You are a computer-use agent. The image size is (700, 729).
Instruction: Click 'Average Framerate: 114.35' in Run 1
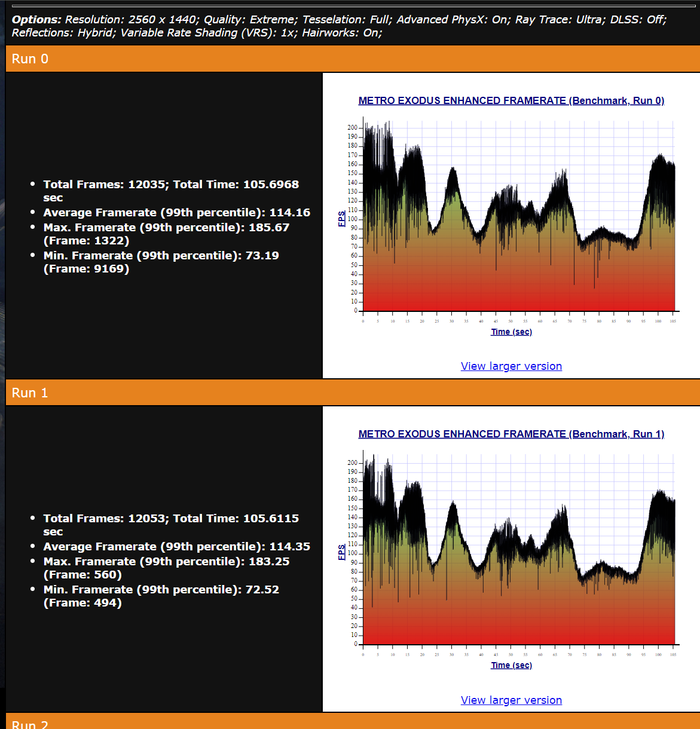177,546
